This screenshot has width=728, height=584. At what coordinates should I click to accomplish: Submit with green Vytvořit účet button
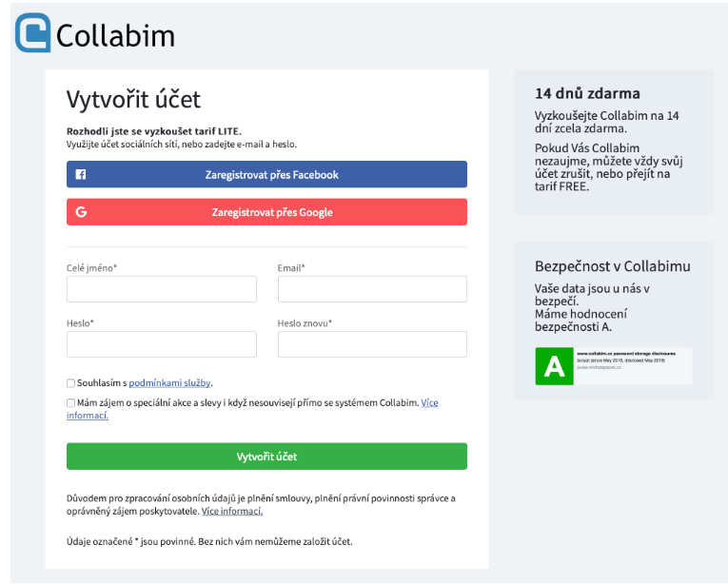pos(266,457)
